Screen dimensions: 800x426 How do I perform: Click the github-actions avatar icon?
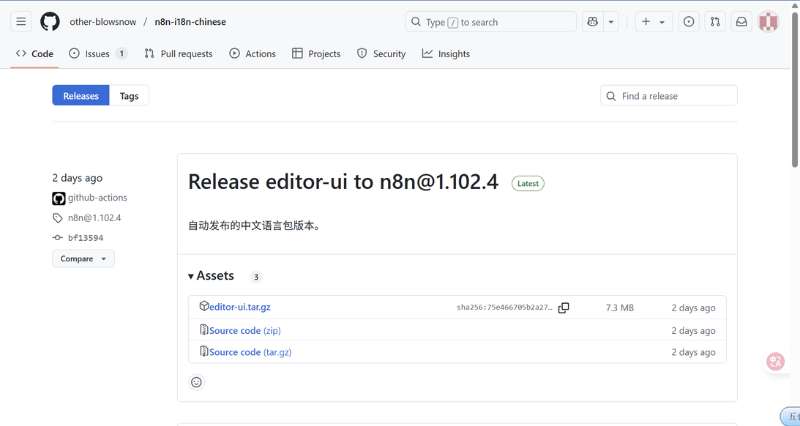click(x=59, y=198)
